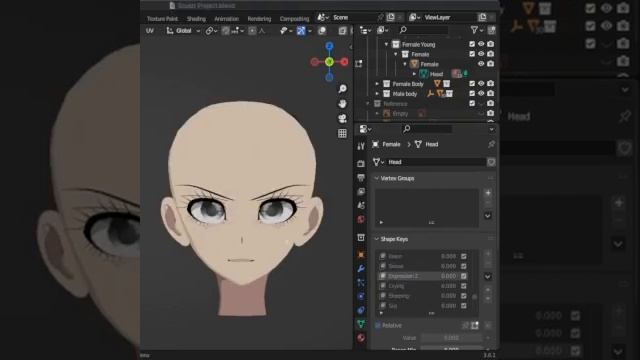The height and width of the screenshot is (360, 640).
Task: Open the Object Data green mesh tab
Action: 361,324
